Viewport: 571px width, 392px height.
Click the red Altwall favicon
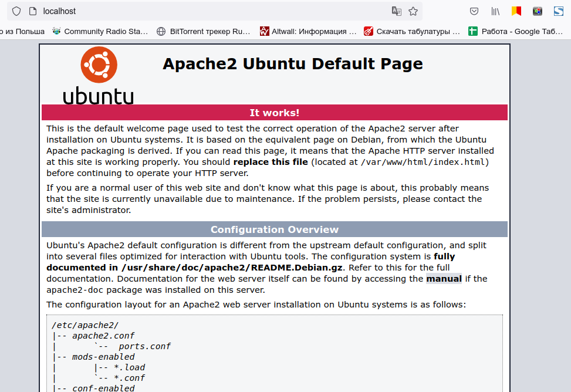point(265,31)
